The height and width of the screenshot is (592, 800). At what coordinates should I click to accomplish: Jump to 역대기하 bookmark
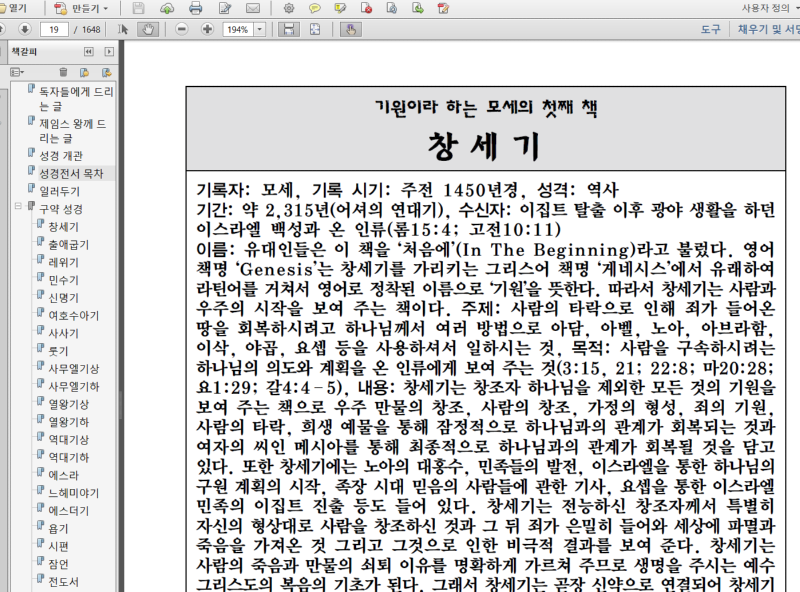click(68, 457)
